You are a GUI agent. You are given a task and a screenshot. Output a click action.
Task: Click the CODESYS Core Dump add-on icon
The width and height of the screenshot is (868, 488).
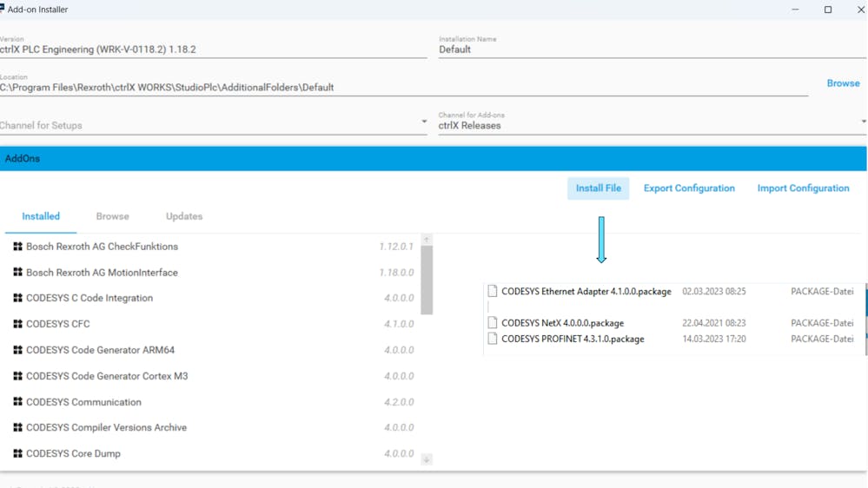click(x=17, y=453)
